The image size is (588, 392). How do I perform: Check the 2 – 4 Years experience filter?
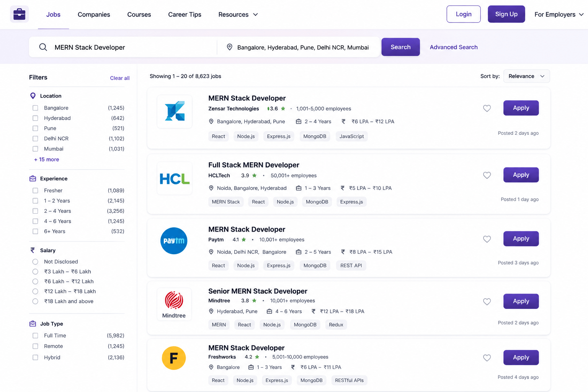(x=35, y=211)
